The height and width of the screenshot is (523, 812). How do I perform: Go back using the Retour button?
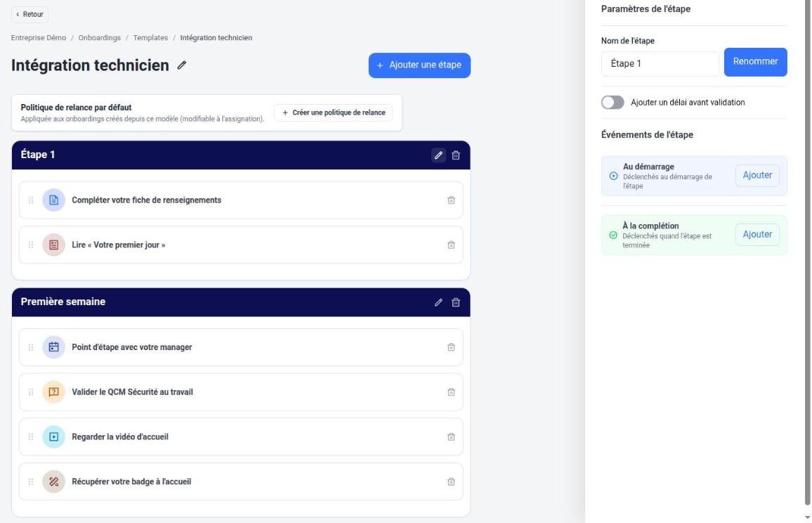coord(30,15)
